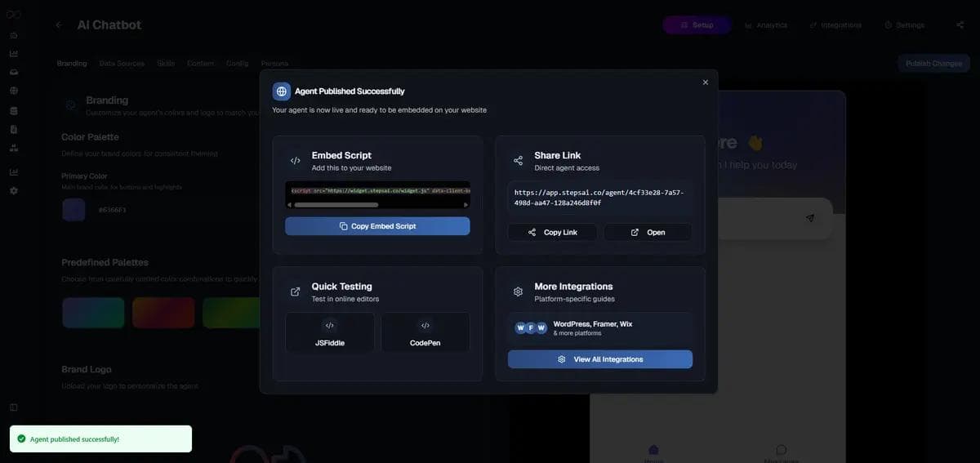Click the message bubble icon in chat preview
This screenshot has width=980, height=463.
pos(781,450)
